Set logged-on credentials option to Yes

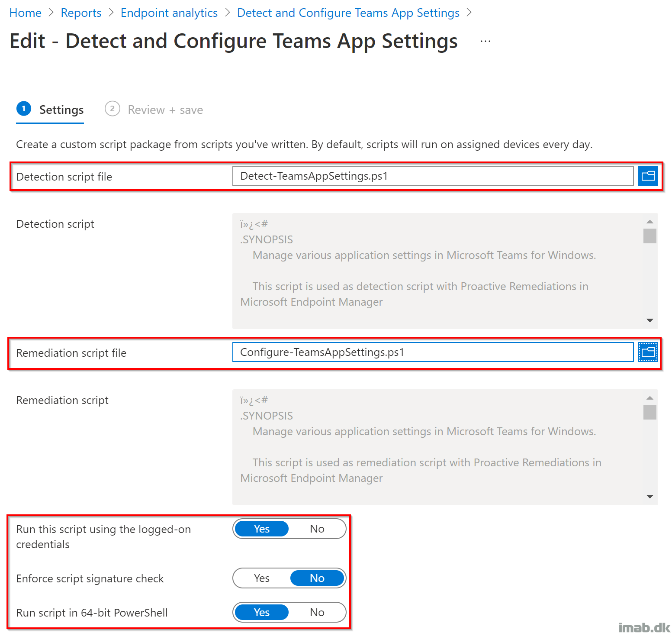262,529
